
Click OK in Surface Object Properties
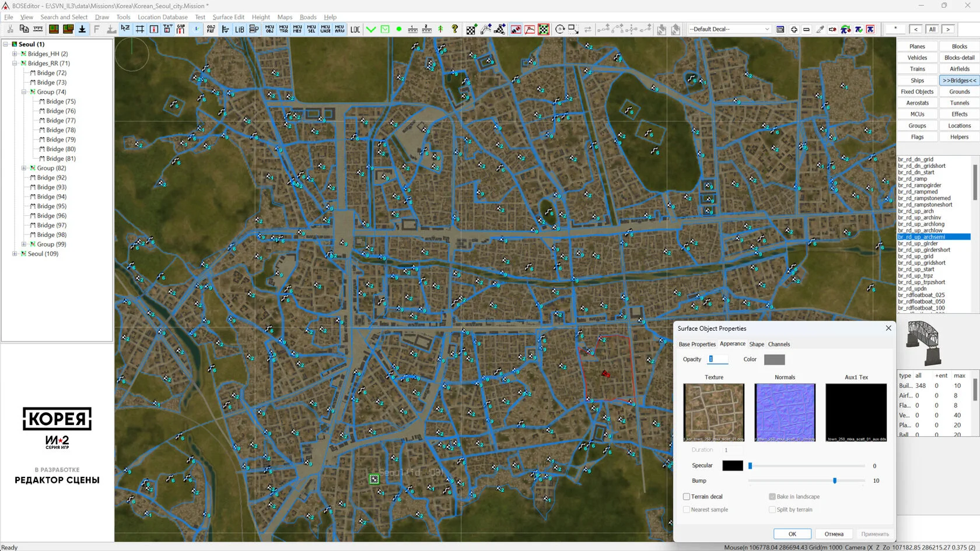[792, 534]
